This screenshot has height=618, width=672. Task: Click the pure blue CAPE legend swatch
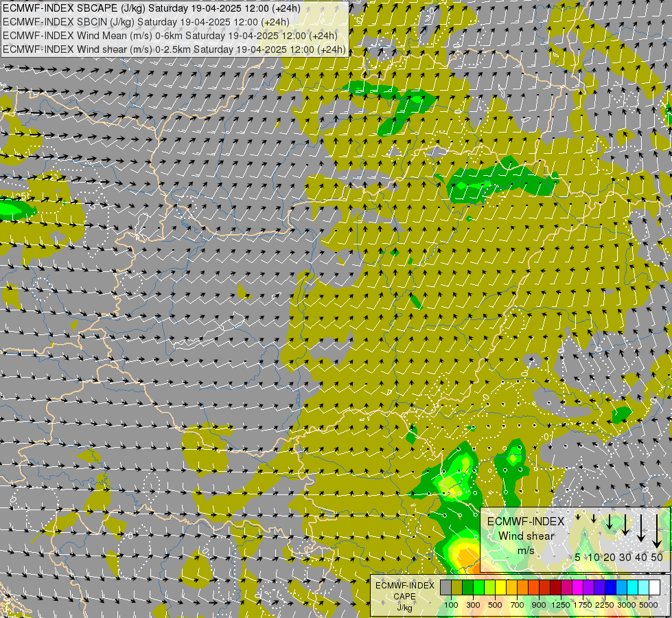(611, 587)
